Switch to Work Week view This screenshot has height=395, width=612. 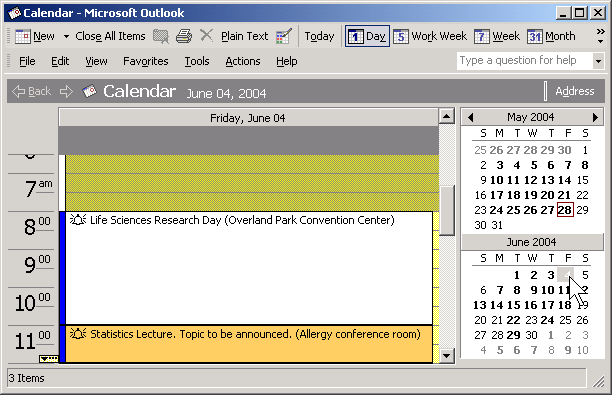pyautogui.click(x=430, y=36)
